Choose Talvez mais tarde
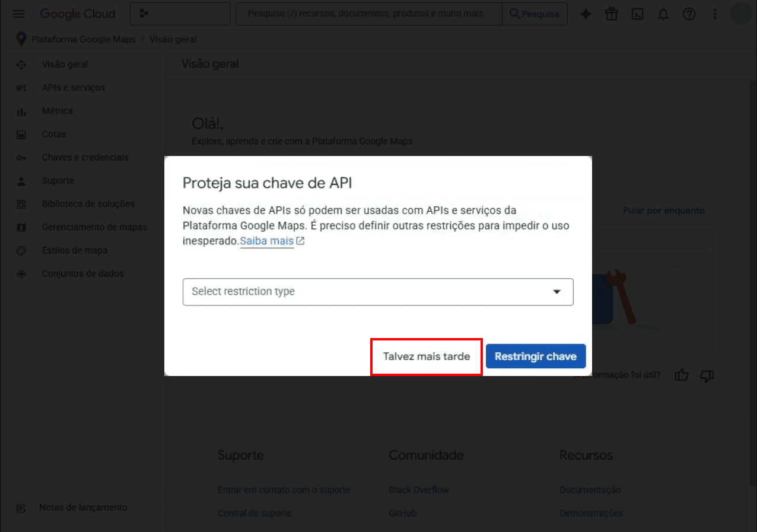 426,356
